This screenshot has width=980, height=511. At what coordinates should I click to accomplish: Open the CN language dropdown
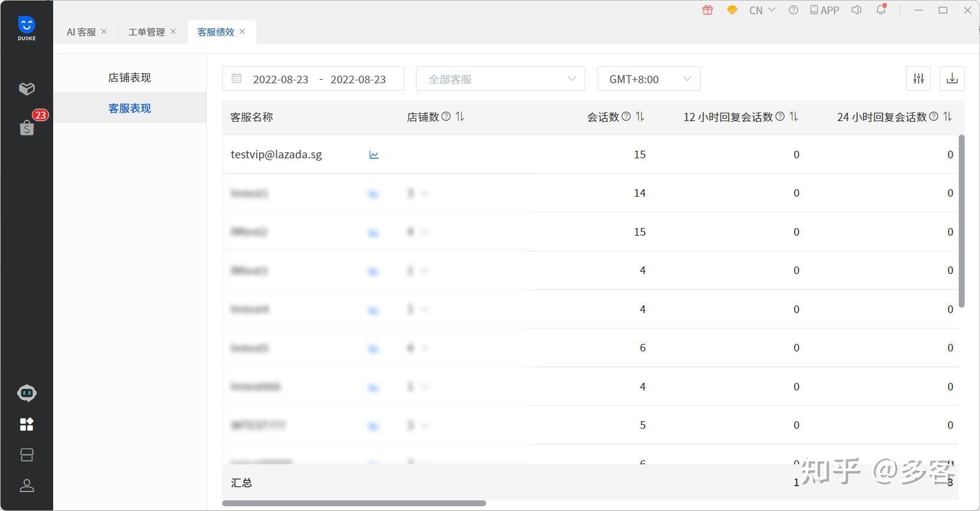click(762, 10)
